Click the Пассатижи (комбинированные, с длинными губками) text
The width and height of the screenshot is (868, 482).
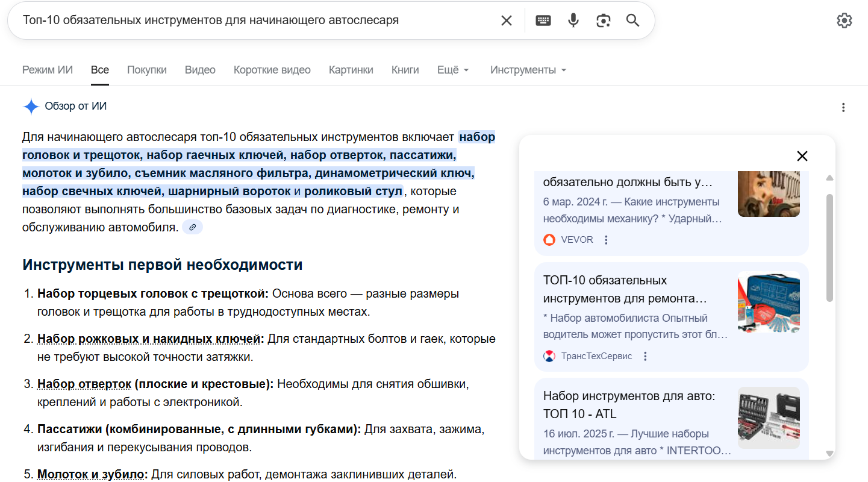click(x=199, y=430)
